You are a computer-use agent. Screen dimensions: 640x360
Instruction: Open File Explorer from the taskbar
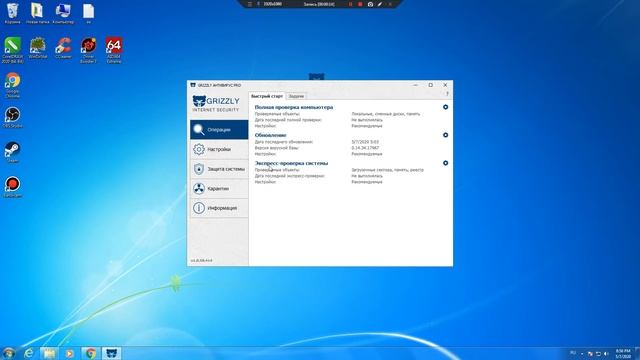coord(49,353)
